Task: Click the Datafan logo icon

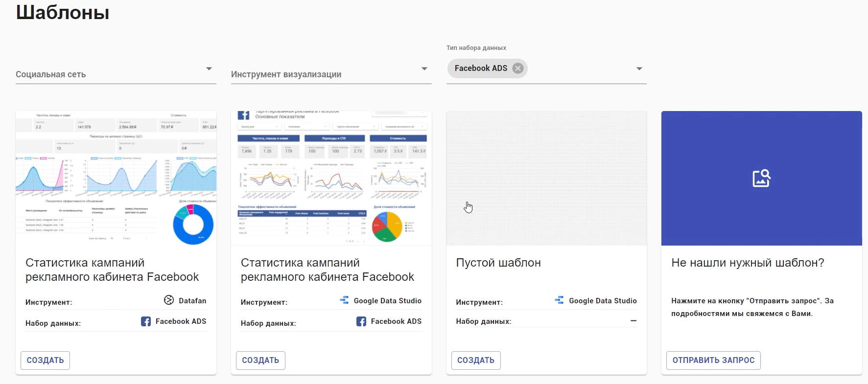Action: point(169,300)
